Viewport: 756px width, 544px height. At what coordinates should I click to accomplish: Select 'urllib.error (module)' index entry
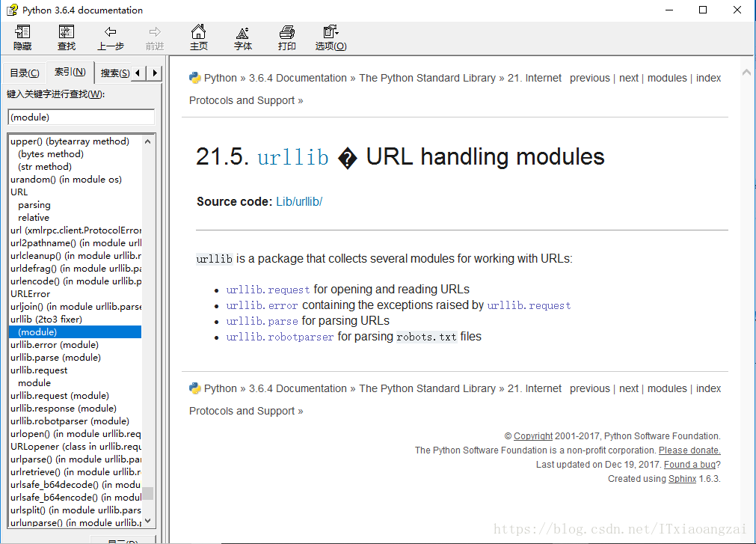pyautogui.click(x=55, y=345)
